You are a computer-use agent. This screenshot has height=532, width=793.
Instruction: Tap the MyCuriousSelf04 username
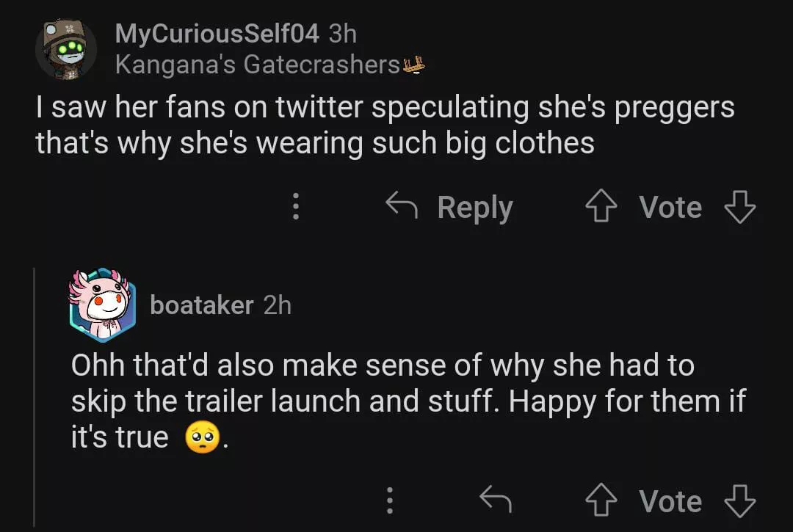click(x=217, y=33)
